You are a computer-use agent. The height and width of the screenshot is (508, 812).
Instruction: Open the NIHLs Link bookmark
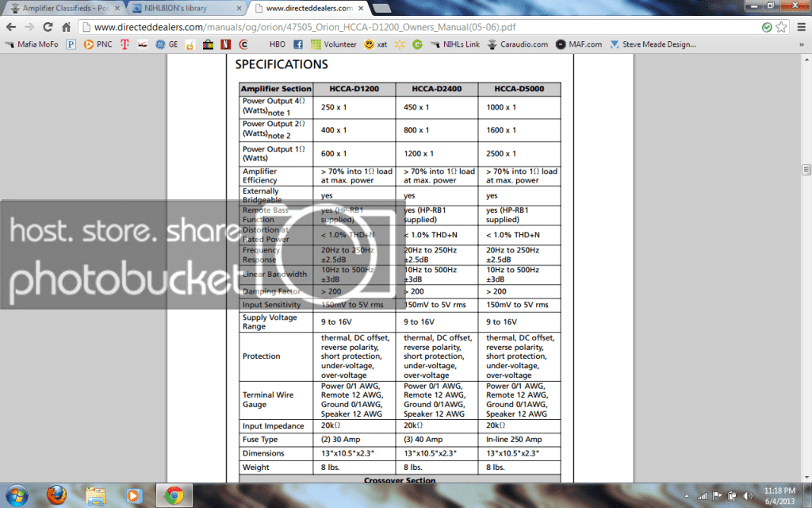[455, 44]
